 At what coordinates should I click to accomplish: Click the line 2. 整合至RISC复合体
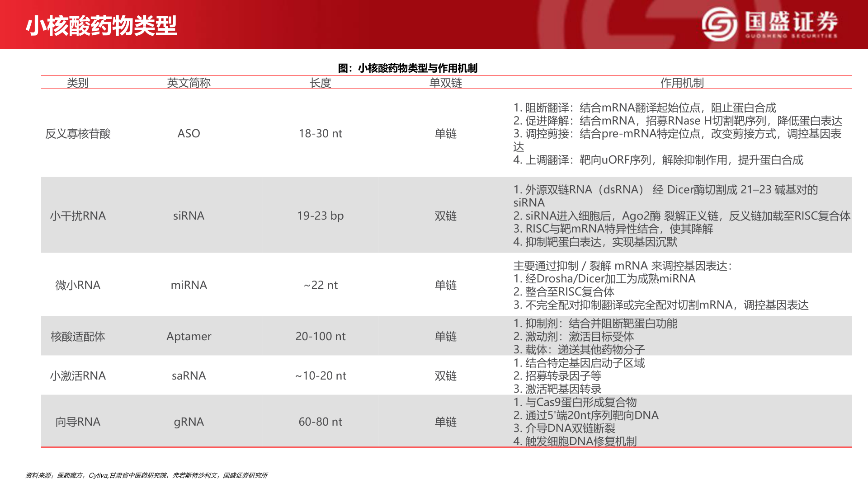(564, 292)
